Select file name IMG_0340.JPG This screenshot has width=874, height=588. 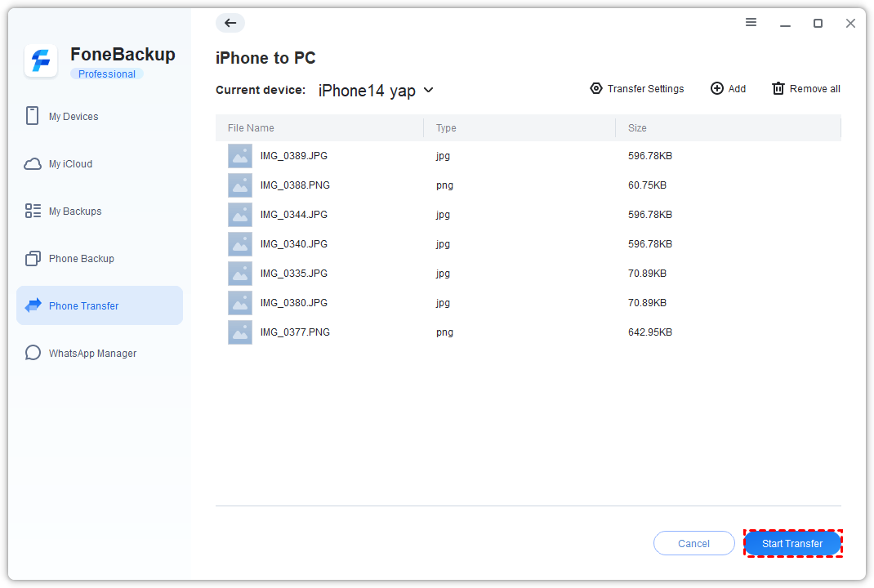coord(294,244)
